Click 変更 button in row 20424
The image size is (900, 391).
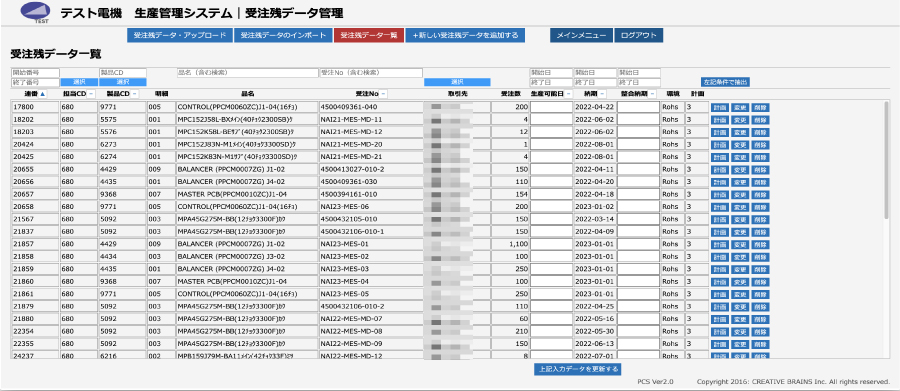pos(740,145)
